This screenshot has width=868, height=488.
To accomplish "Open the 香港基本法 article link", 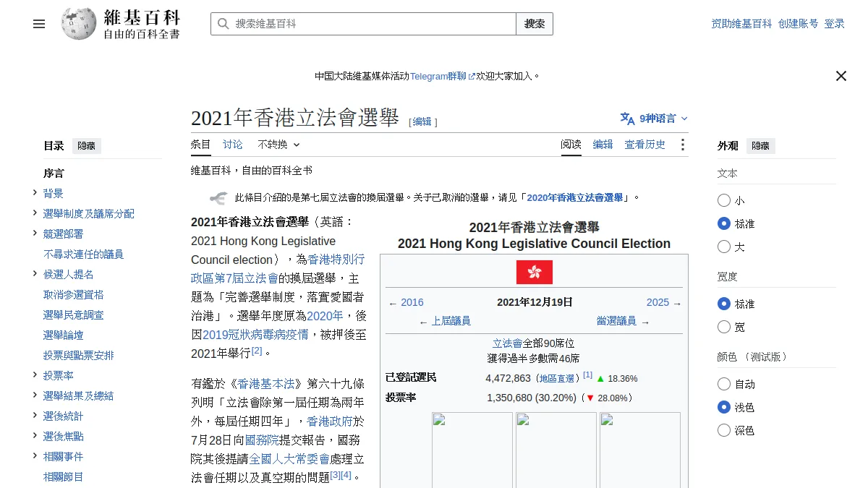I will (x=265, y=383).
